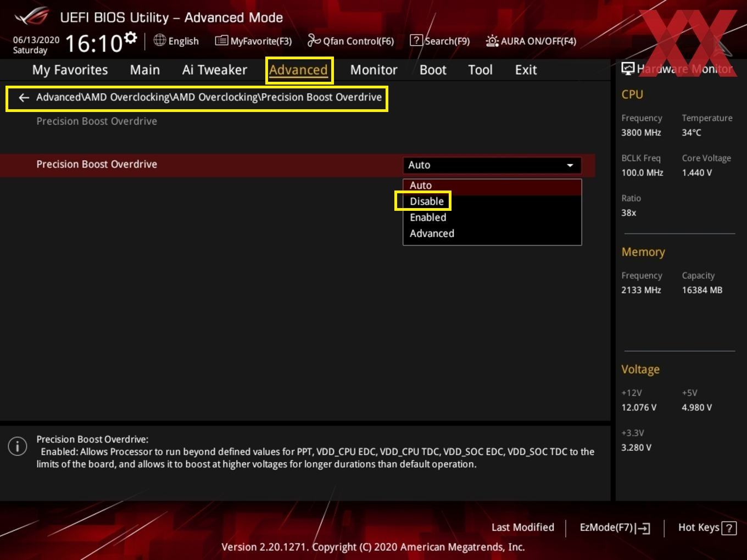This screenshot has width=747, height=560.
Task: Click the Capacity 16384 MB value
Action: click(702, 290)
